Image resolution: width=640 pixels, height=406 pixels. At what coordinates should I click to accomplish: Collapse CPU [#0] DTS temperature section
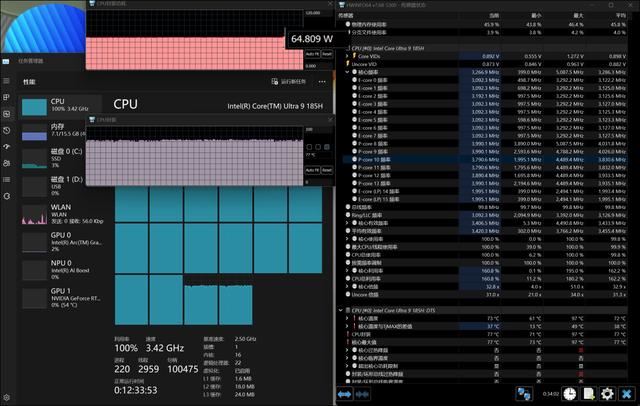[341, 311]
